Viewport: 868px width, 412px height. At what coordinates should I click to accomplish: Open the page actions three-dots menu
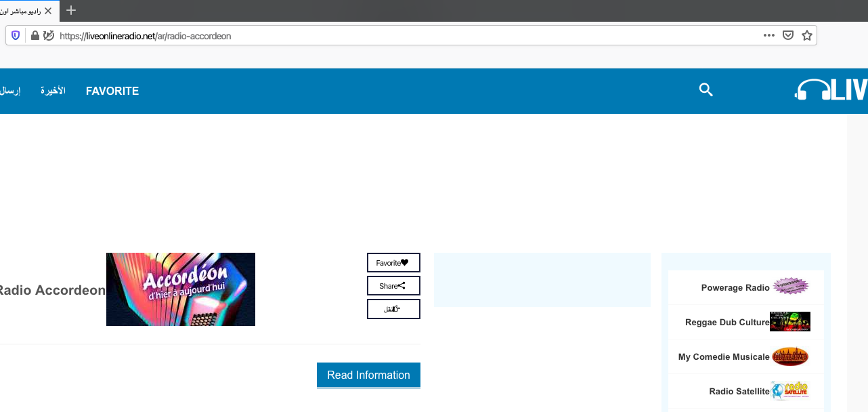click(x=769, y=35)
